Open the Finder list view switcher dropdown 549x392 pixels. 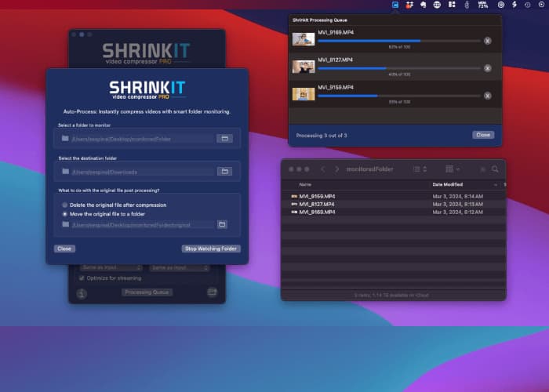(x=420, y=169)
